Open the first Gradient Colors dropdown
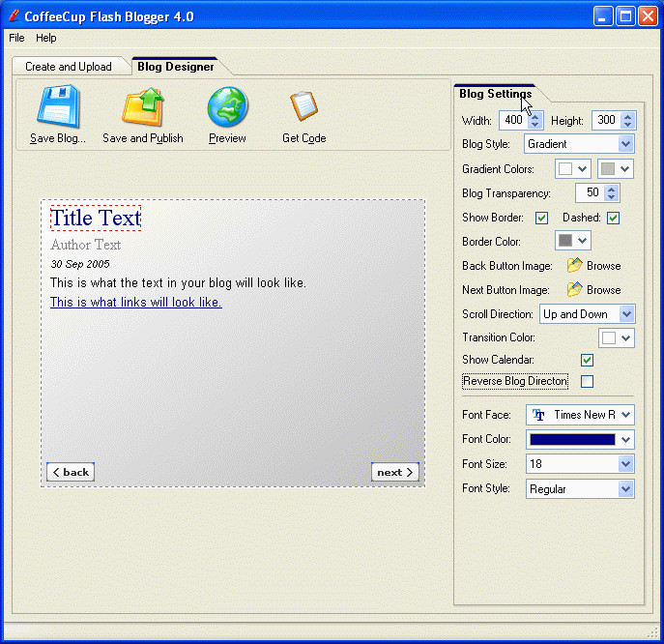 pyautogui.click(x=582, y=169)
